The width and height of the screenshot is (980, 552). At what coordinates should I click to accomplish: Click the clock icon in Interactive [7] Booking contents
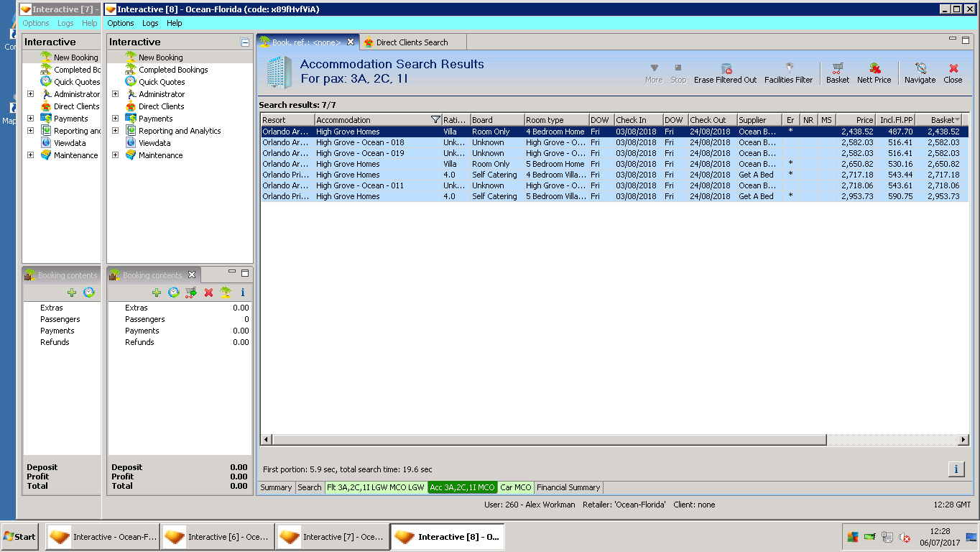[89, 293]
